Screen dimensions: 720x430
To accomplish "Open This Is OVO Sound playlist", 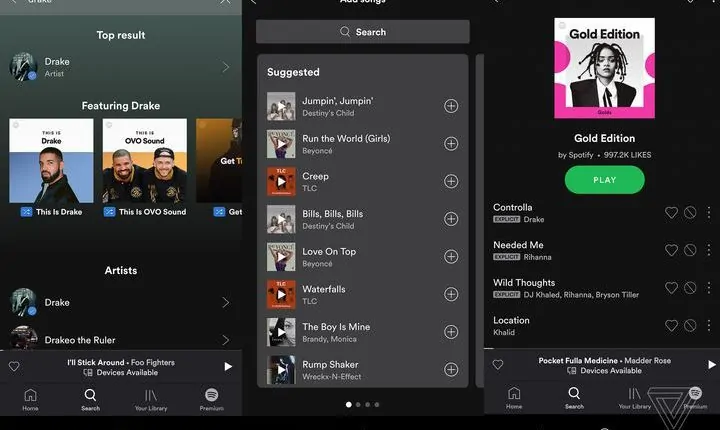I will [x=144, y=168].
